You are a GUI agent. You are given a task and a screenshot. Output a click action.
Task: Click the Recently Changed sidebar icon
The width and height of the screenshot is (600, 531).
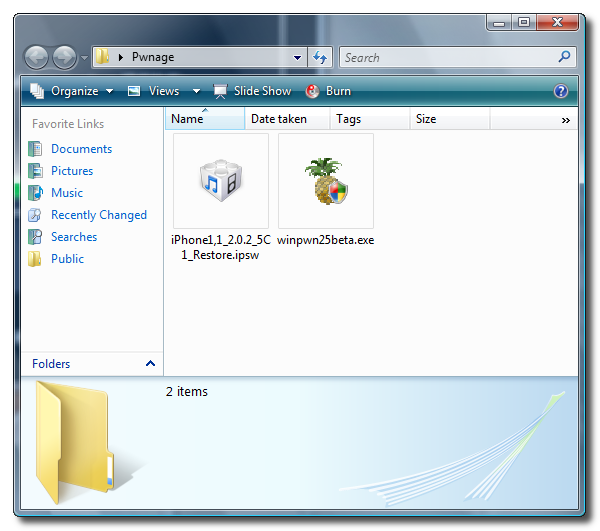tap(35, 215)
